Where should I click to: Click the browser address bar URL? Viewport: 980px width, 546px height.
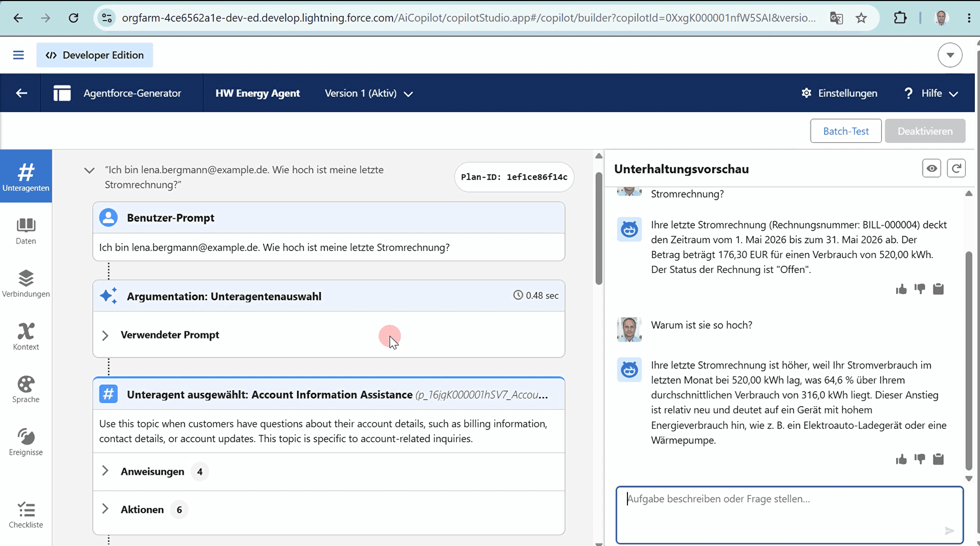click(469, 18)
